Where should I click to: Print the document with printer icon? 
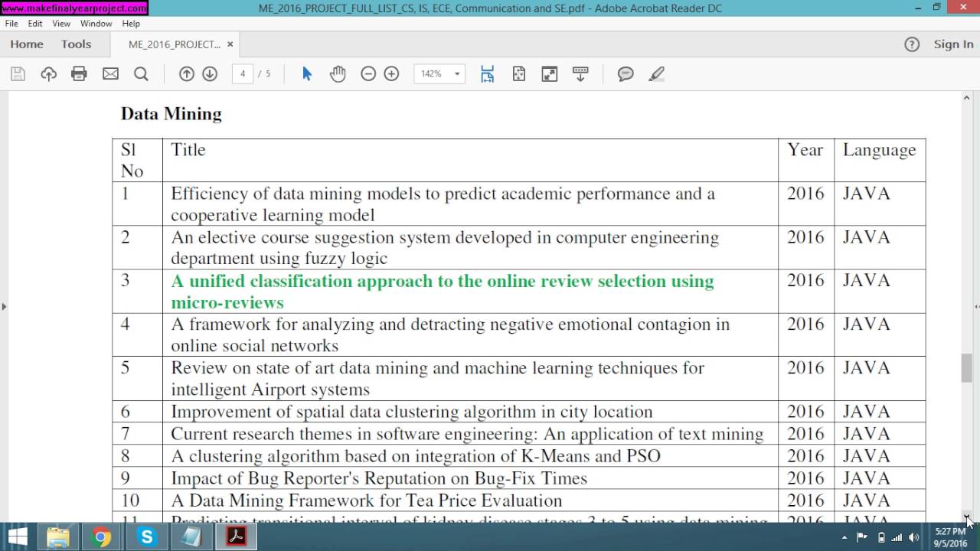click(x=79, y=74)
